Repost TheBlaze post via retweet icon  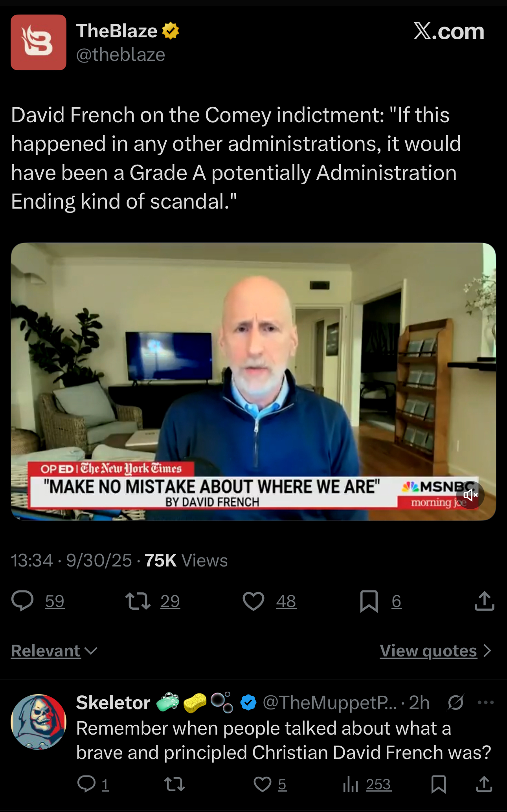[138, 601]
